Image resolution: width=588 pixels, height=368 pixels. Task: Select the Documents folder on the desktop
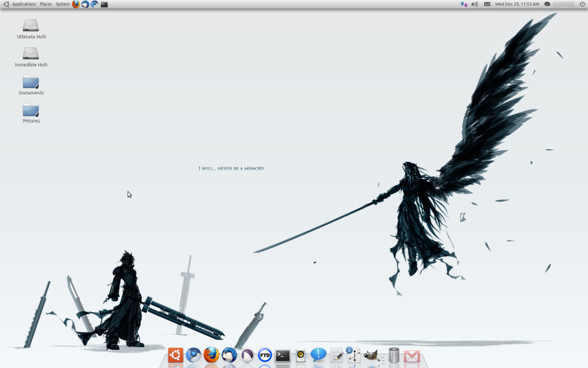[x=31, y=85]
